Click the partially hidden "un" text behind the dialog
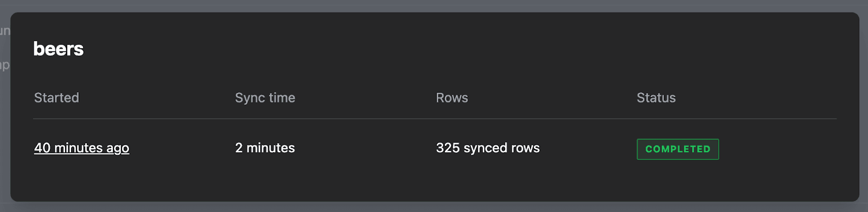 tap(5, 30)
